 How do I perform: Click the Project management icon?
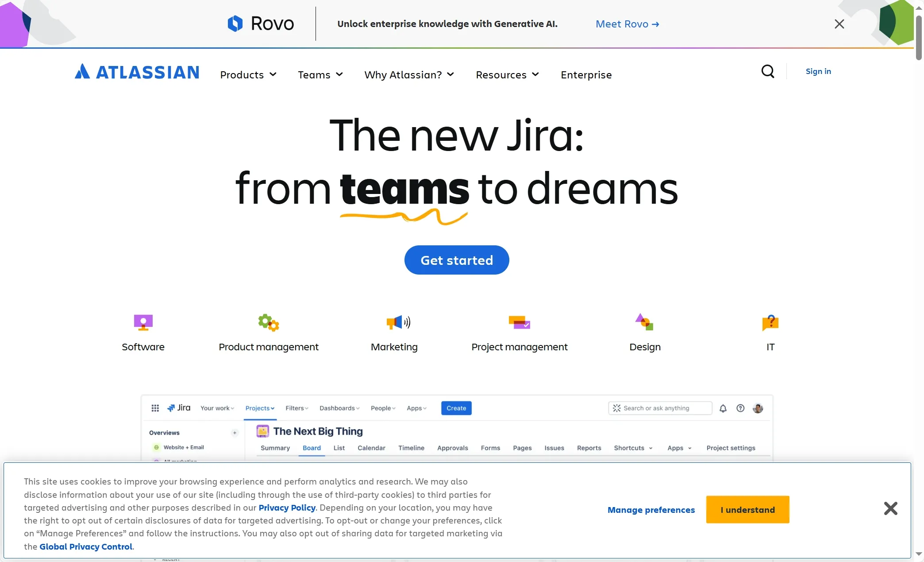point(520,322)
